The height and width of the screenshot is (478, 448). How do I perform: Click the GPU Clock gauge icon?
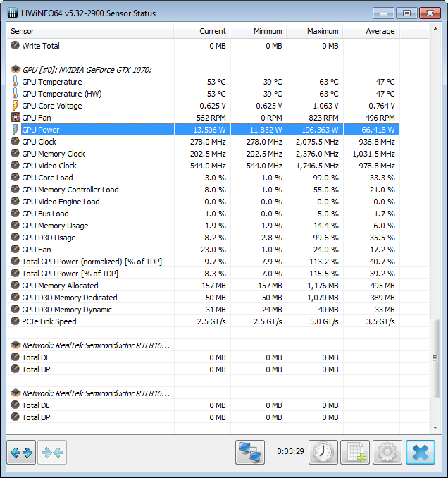(x=15, y=141)
